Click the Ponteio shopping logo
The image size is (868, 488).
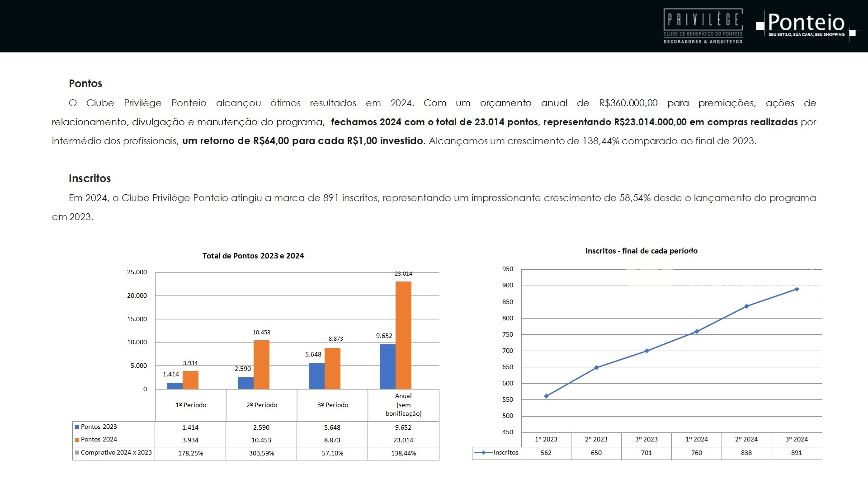pos(806,25)
